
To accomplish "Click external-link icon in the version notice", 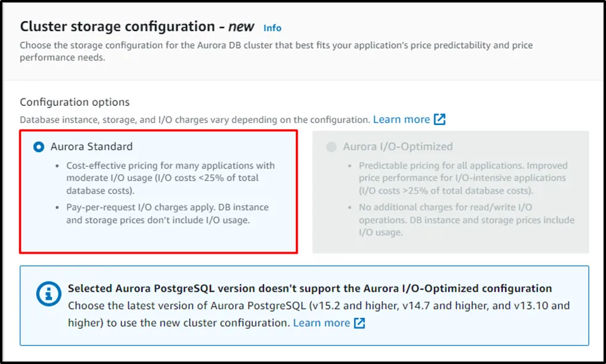I will tap(359, 323).
